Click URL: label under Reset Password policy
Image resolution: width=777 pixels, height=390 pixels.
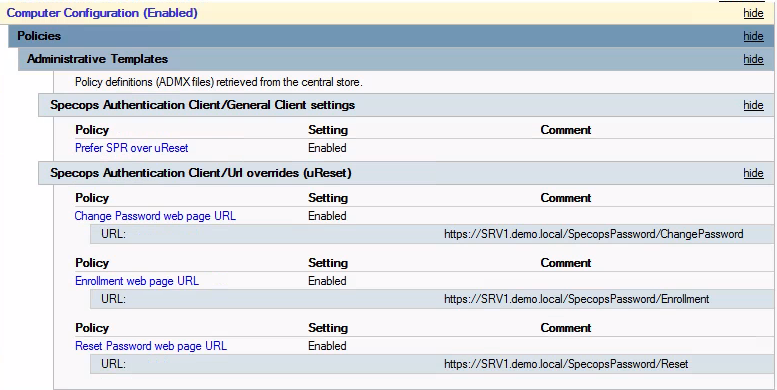113,364
